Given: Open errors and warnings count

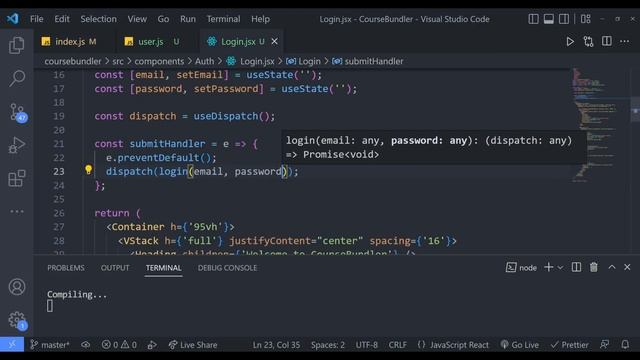Looking at the screenshot, I should (119, 345).
